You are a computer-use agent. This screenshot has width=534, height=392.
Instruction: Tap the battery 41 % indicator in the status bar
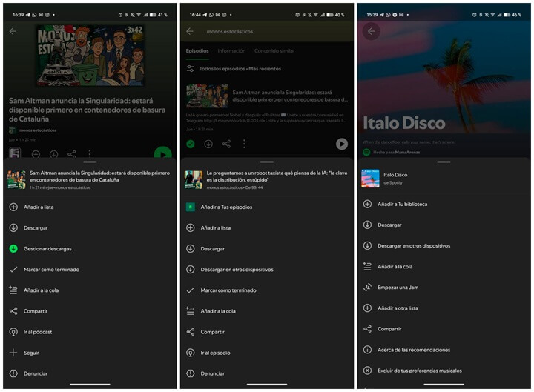(x=159, y=15)
